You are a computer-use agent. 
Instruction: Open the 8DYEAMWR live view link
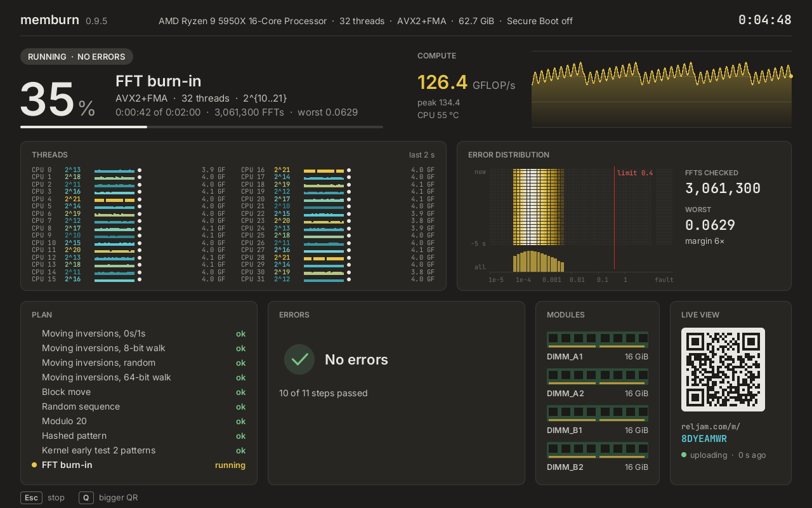coord(704,439)
